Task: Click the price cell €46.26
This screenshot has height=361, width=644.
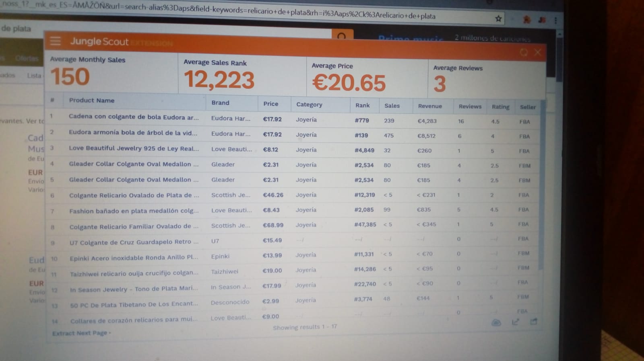Action: 273,195
